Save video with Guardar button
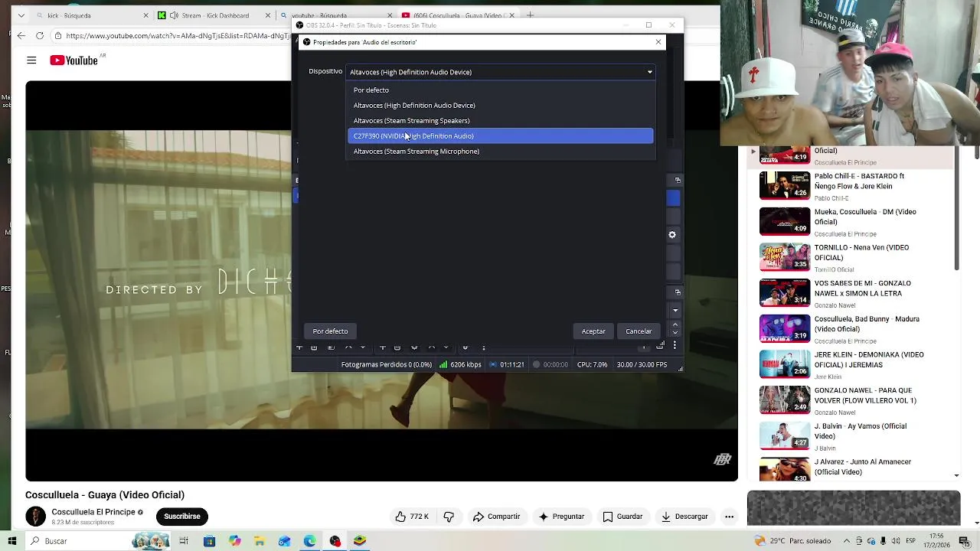980x551 pixels. (622, 517)
